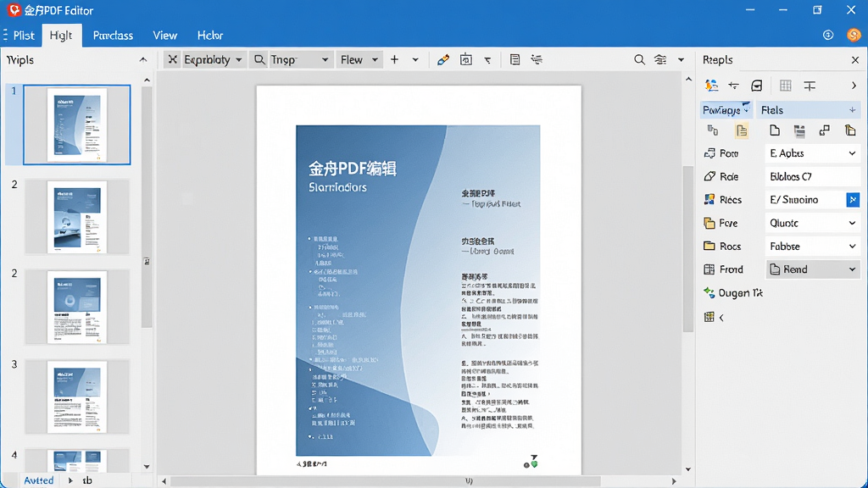Collapse section with the left chevron

coord(721,318)
